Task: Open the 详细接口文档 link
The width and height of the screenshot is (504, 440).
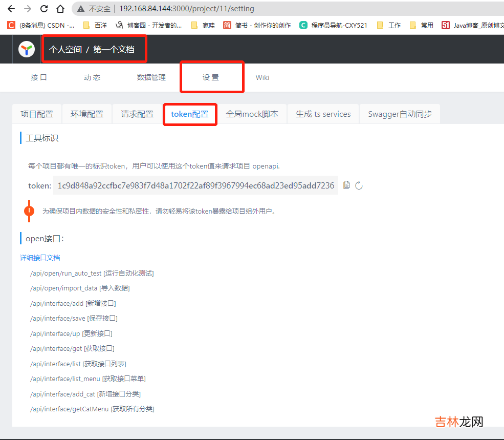Action: (x=40, y=258)
